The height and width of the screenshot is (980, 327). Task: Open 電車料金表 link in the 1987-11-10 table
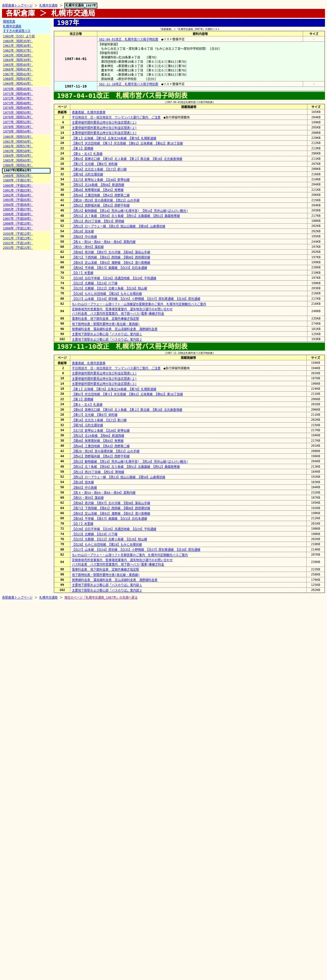(x=105, y=570)
